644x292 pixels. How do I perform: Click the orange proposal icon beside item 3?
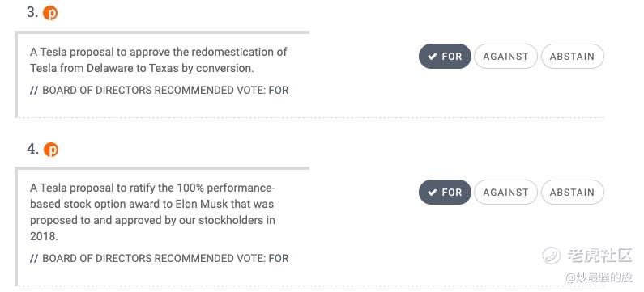(50, 13)
